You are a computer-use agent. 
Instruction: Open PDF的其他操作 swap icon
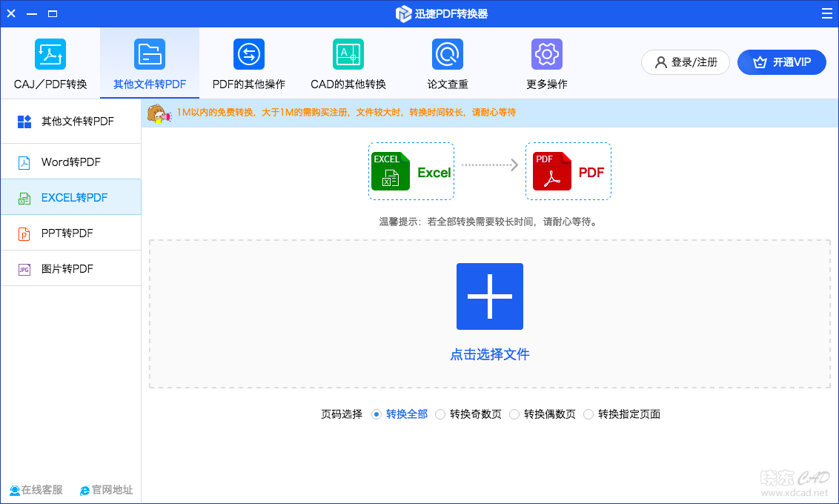(x=249, y=54)
